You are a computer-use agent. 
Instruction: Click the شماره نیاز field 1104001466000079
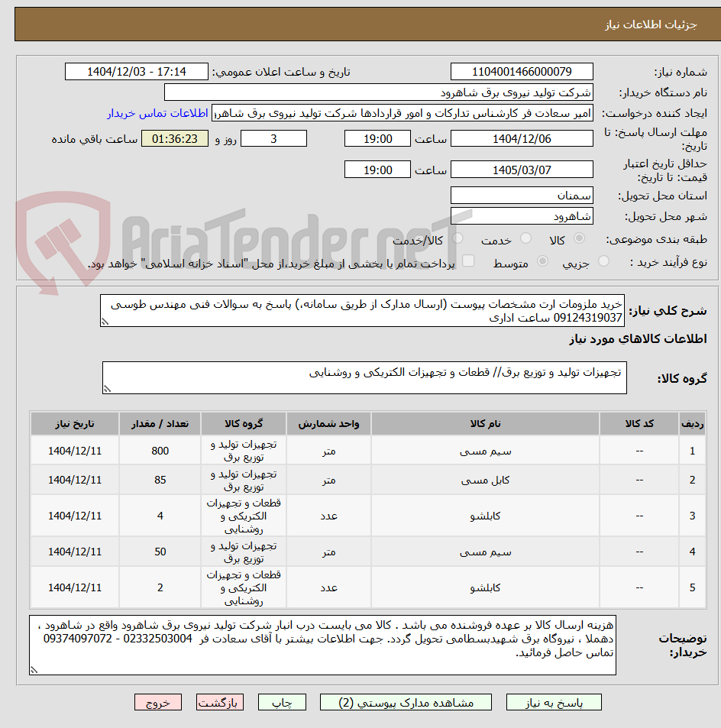click(522, 72)
